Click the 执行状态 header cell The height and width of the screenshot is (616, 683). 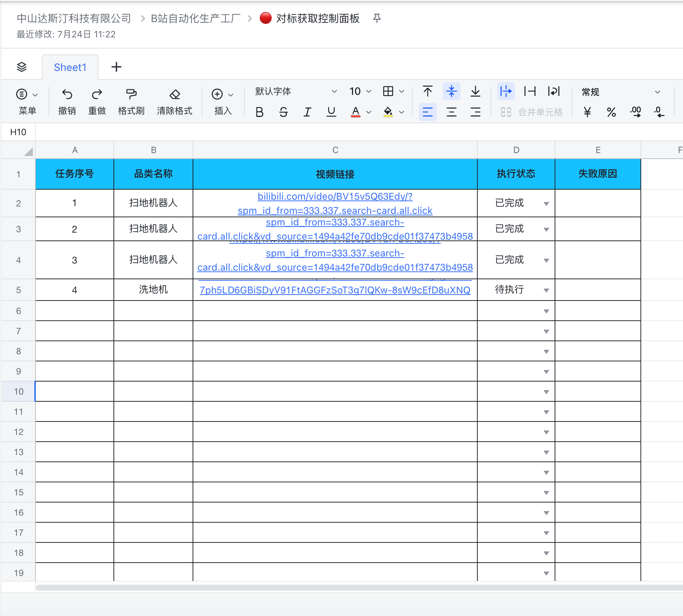(516, 174)
